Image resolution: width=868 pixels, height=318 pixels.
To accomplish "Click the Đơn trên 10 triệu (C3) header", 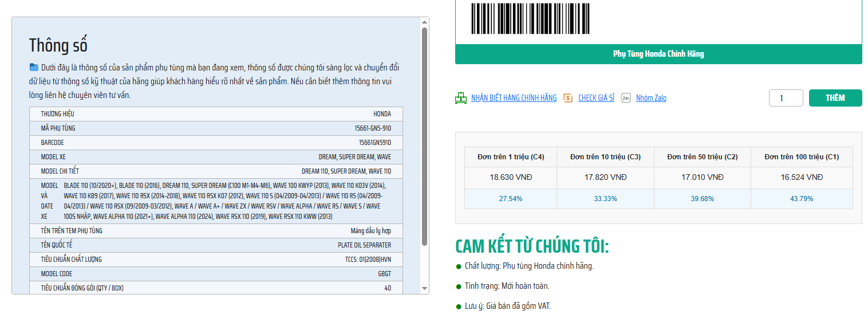I will (x=605, y=157).
